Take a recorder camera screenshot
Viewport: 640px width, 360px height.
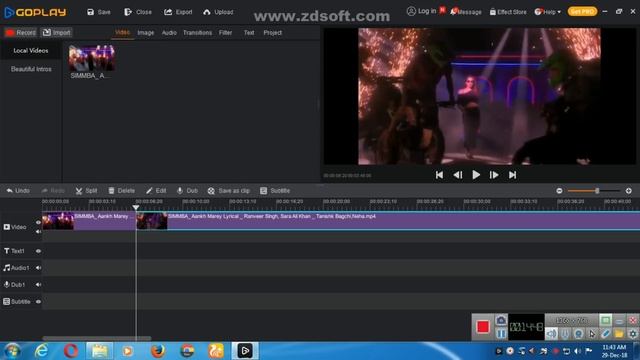tap(501, 320)
